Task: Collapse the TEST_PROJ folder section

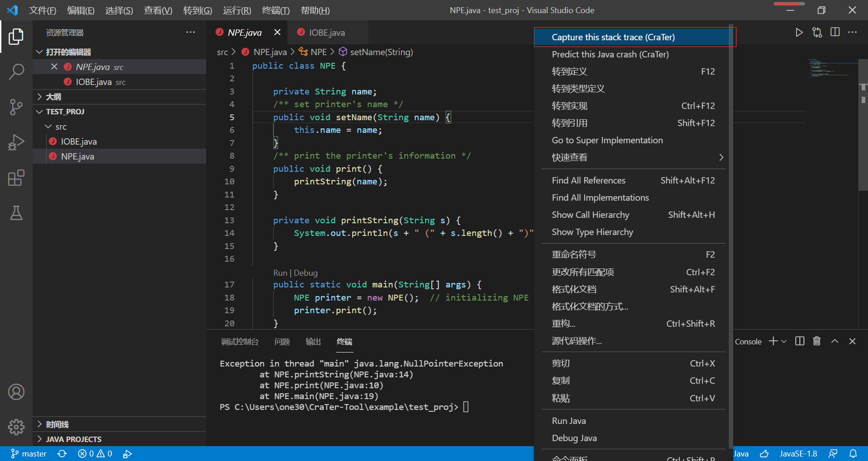Action: (x=119, y=112)
